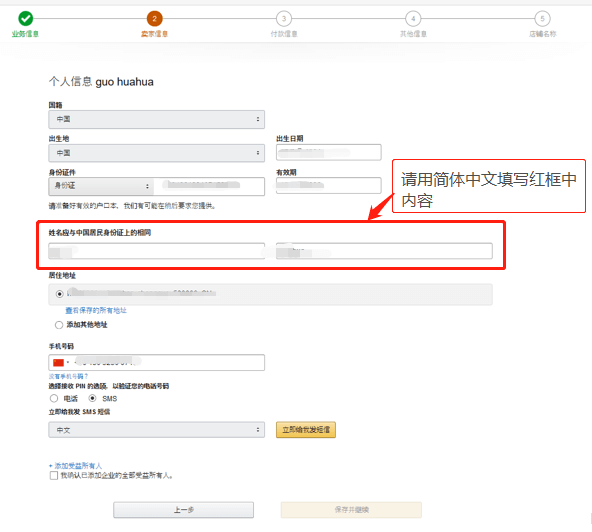Click the date of birth input field
Image resolution: width=592 pixels, height=532 pixels.
click(328, 153)
